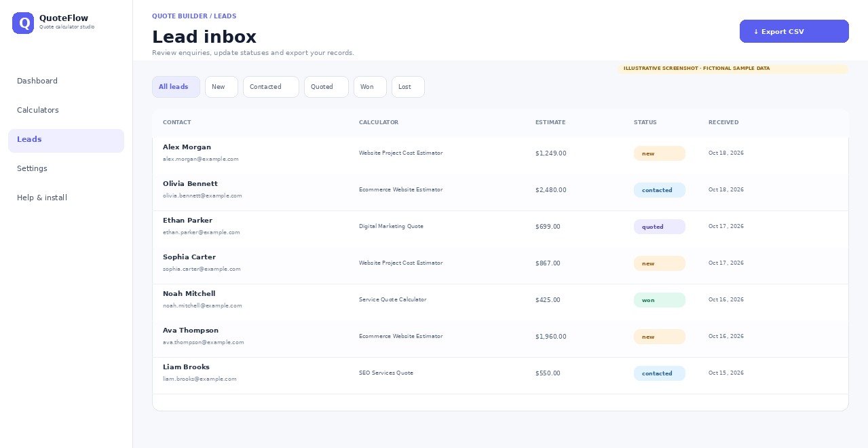This screenshot has height=448, width=868.
Task: Click Website Project Cost Estimator in Sophia Carter row
Action: (400, 263)
